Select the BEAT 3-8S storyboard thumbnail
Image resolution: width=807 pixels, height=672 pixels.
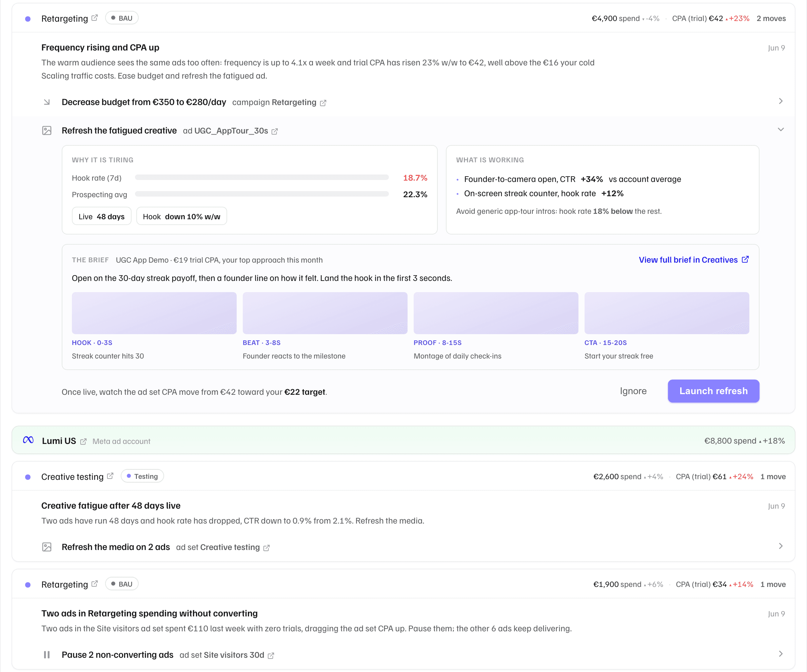coord(325,313)
